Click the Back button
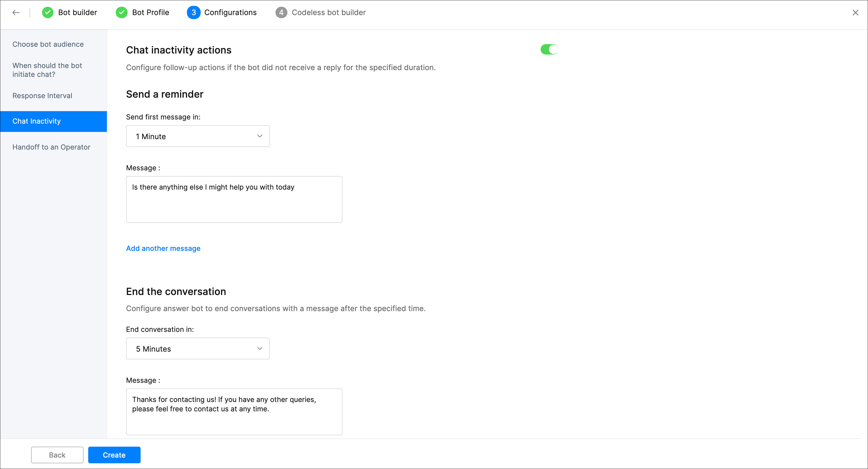This screenshot has height=469, width=868. click(x=57, y=455)
